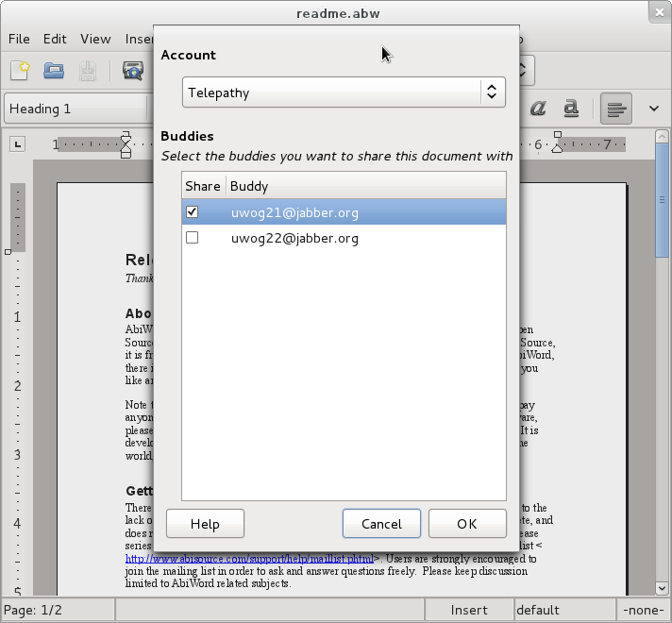Open the Edit menu

[55, 39]
